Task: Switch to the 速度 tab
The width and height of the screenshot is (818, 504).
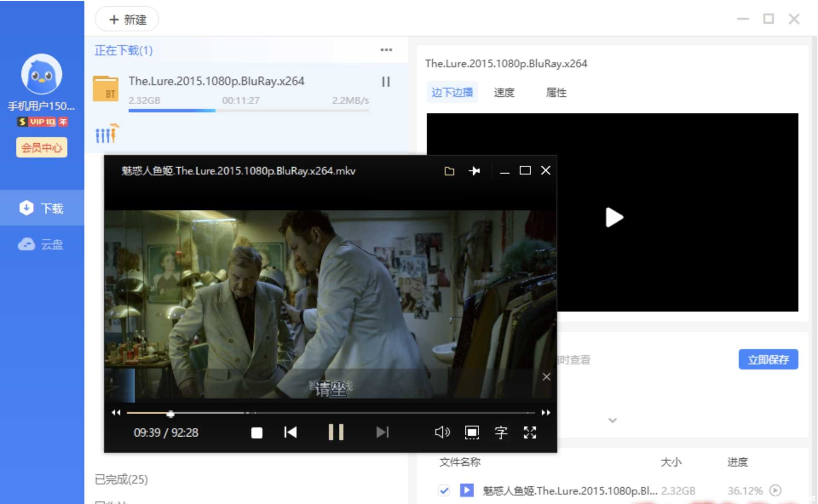Action: coord(504,92)
